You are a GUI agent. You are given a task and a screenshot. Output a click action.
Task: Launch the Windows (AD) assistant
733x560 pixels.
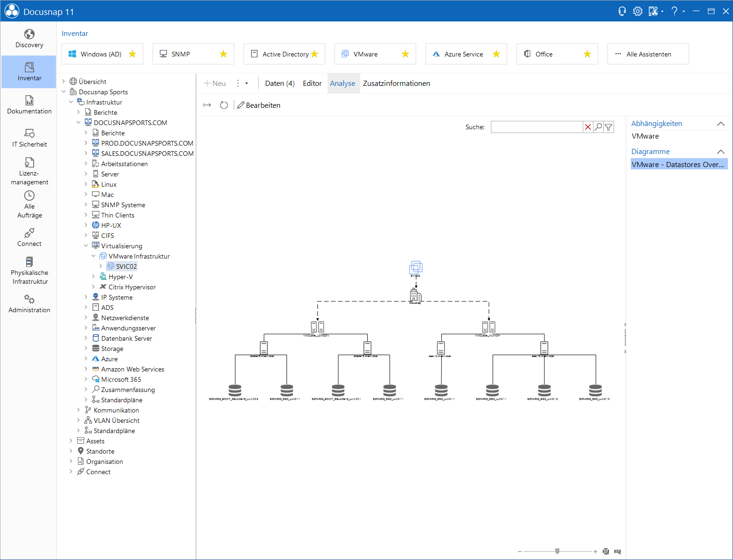pos(96,54)
